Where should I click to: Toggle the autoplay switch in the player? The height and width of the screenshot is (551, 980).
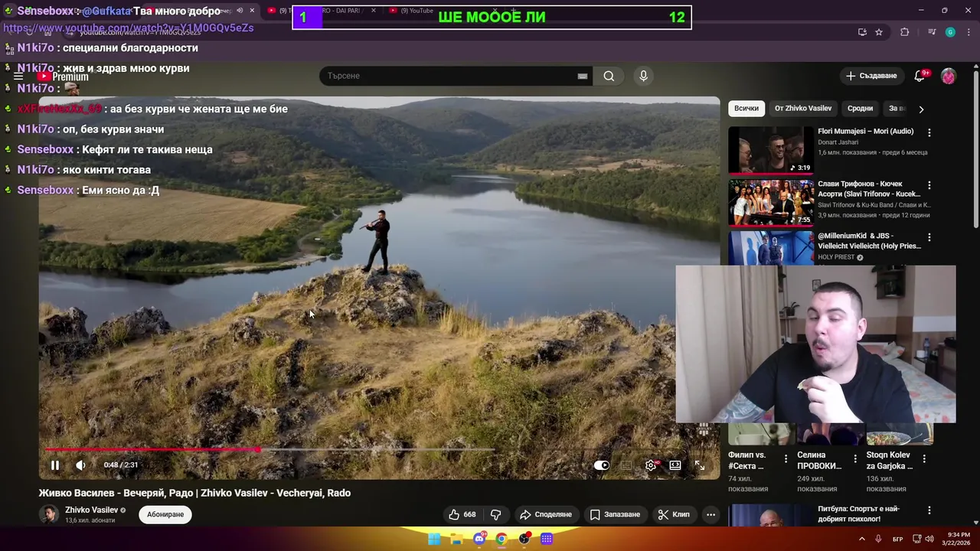point(602,465)
